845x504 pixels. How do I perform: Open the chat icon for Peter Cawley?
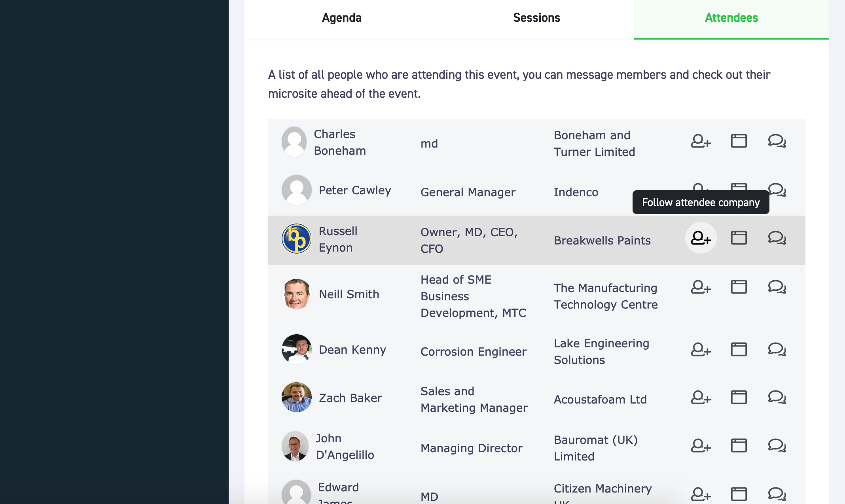point(777,189)
